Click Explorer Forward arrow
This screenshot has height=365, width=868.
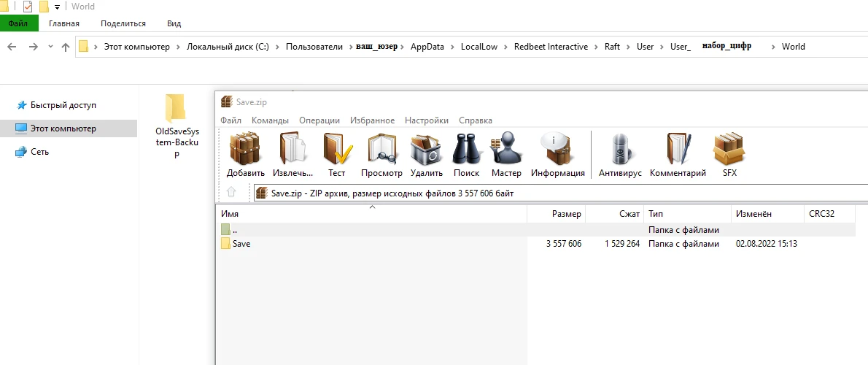point(34,47)
